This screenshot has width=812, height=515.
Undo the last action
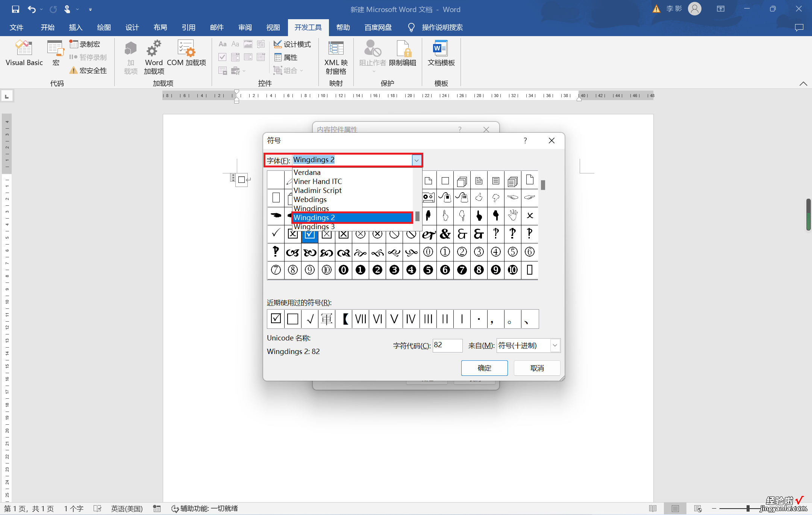32,9
